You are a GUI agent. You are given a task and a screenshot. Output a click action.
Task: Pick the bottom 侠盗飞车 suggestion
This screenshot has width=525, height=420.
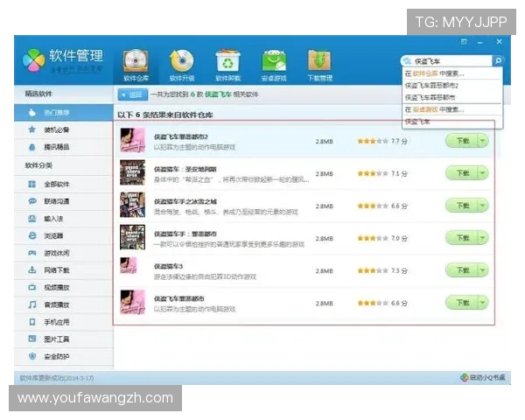point(452,122)
